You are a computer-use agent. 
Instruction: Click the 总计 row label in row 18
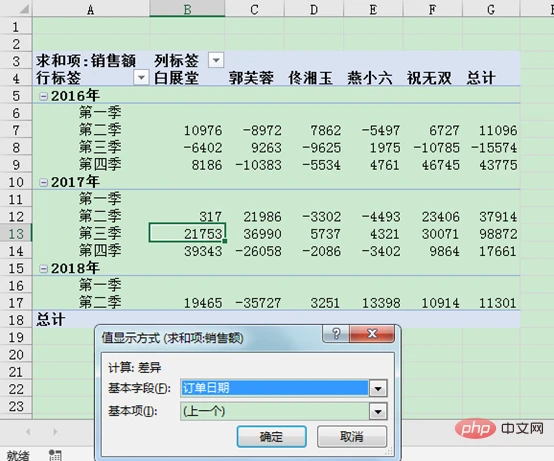pyautogui.click(x=51, y=320)
